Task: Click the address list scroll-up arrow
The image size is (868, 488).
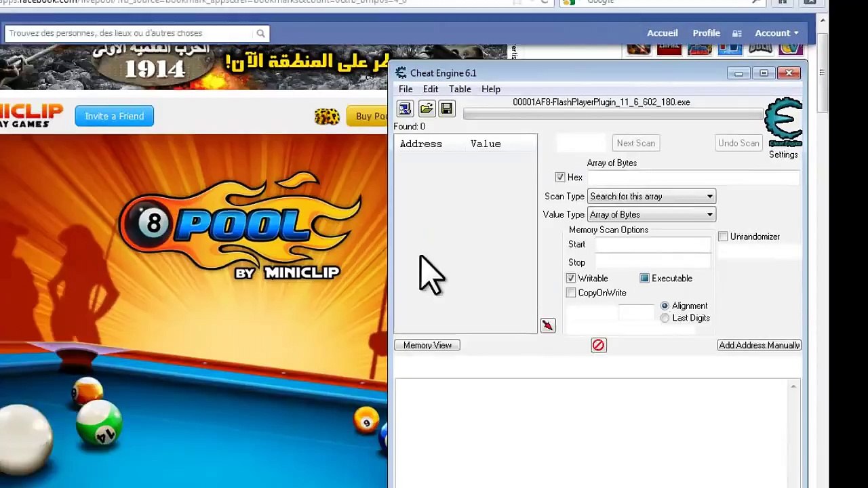Action: (793, 386)
